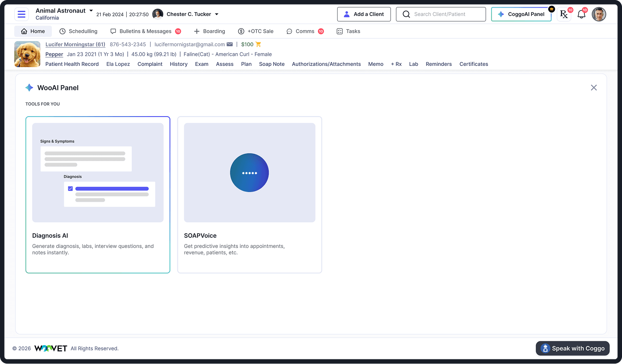Click the user profile avatar
This screenshot has height=364, width=622.
pyautogui.click(x=599, y=14)
